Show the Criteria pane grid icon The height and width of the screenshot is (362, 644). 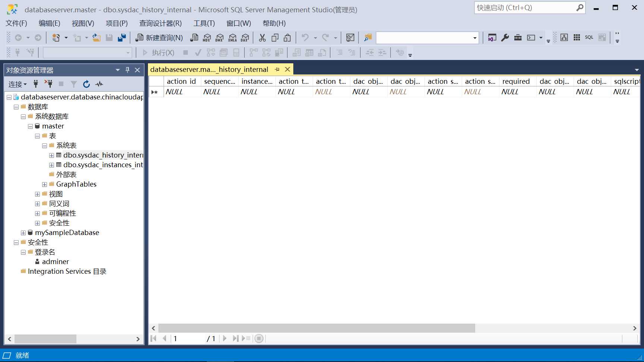click(577, 37)
